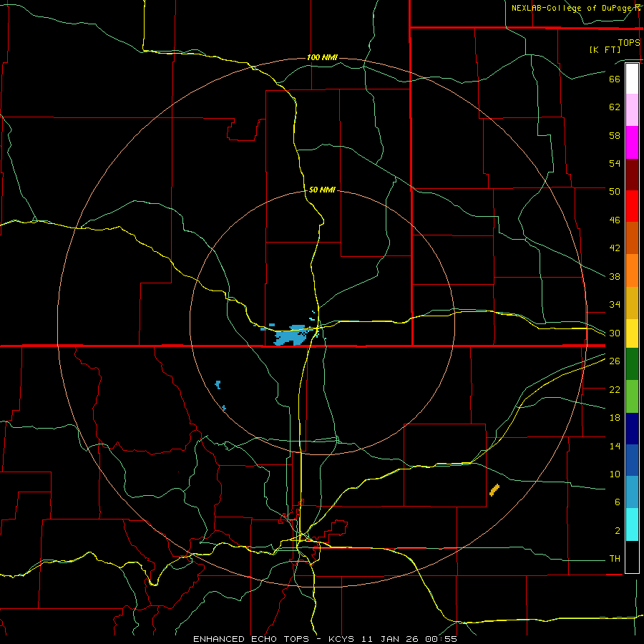Select the "62" legend value
The height and width of the screenshot is (644, 644).
pyautogui.click(x=615, y=107)
